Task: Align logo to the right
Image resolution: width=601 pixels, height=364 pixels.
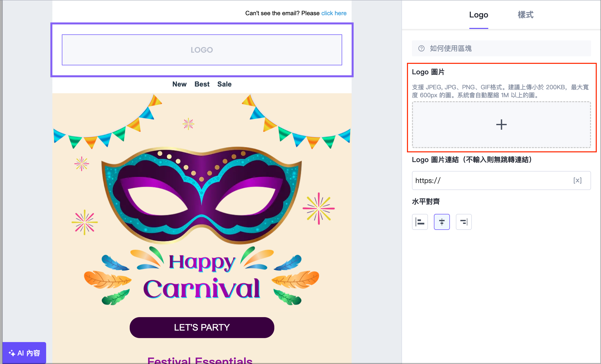Action: 464,222
